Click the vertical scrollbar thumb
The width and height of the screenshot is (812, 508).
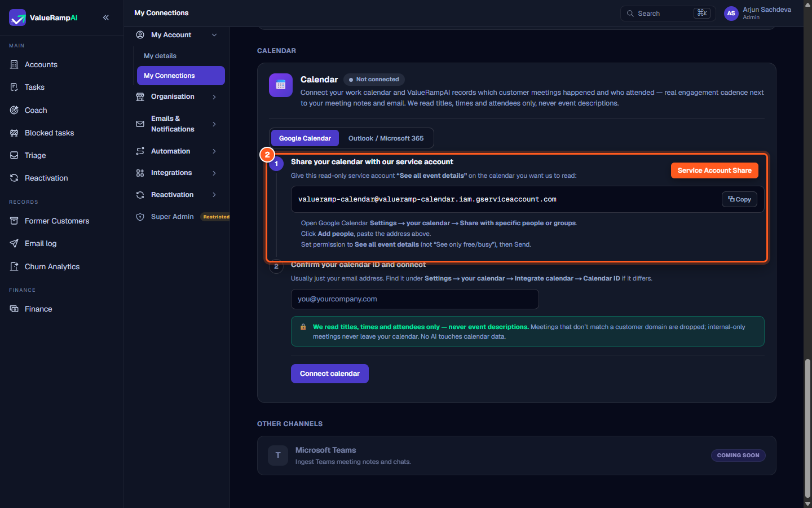pos(807,427)
